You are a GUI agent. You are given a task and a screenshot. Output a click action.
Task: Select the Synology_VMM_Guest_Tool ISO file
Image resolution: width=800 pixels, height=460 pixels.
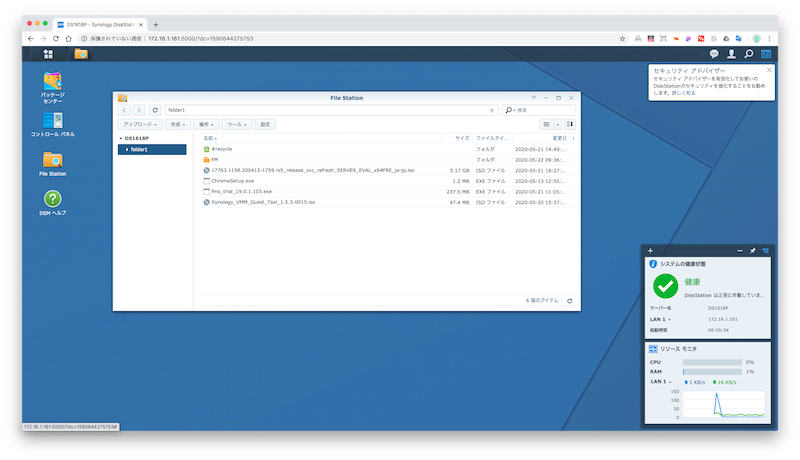(x=388, y=202)
